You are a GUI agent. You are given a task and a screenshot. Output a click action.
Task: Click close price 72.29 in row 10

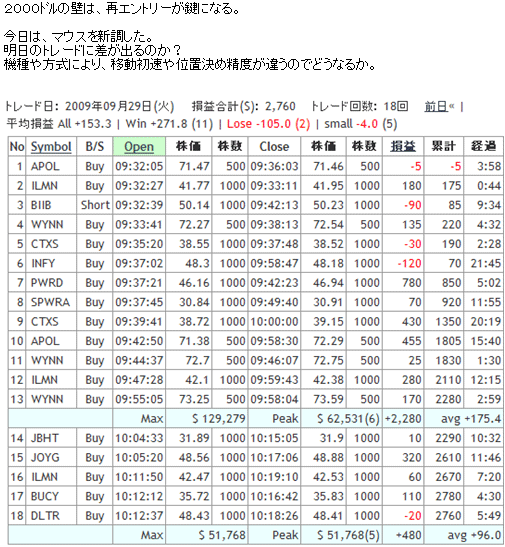pos(328,341)
